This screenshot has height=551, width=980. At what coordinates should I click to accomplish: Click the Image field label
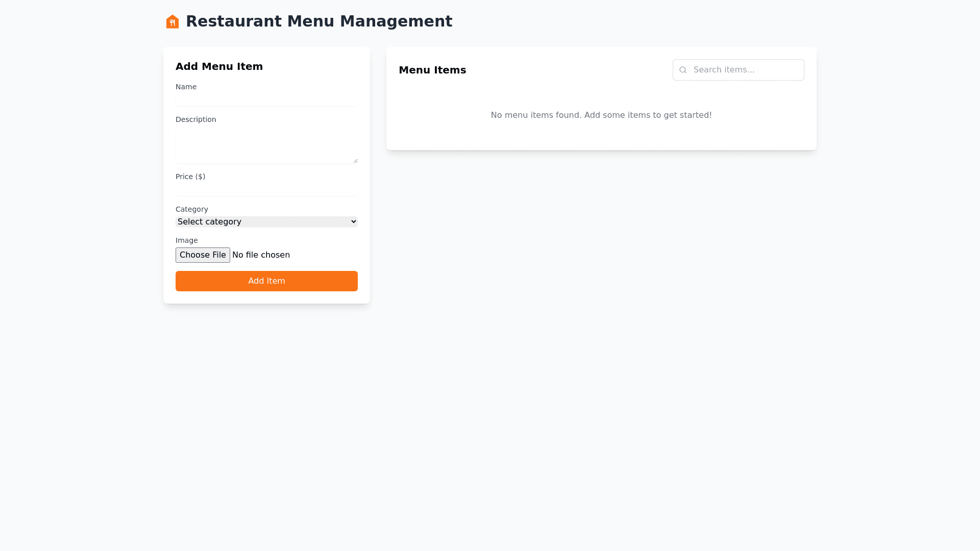coord(186,240)
